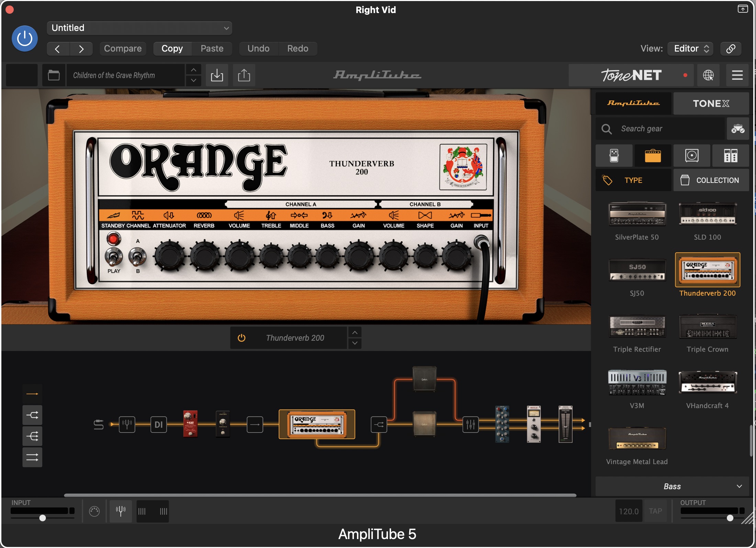Open the tuner in bottom bar

point(121,511)
